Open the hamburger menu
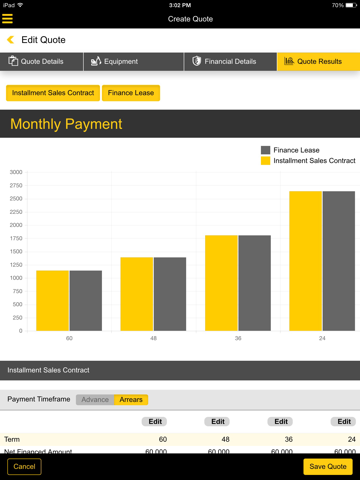The height and width of the screenshot is (480, 360). 7,18
